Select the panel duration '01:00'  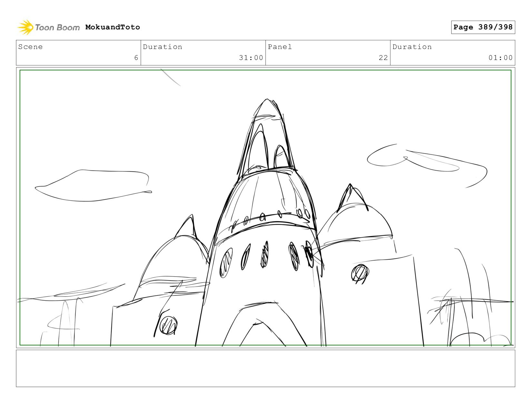[500, 58]
